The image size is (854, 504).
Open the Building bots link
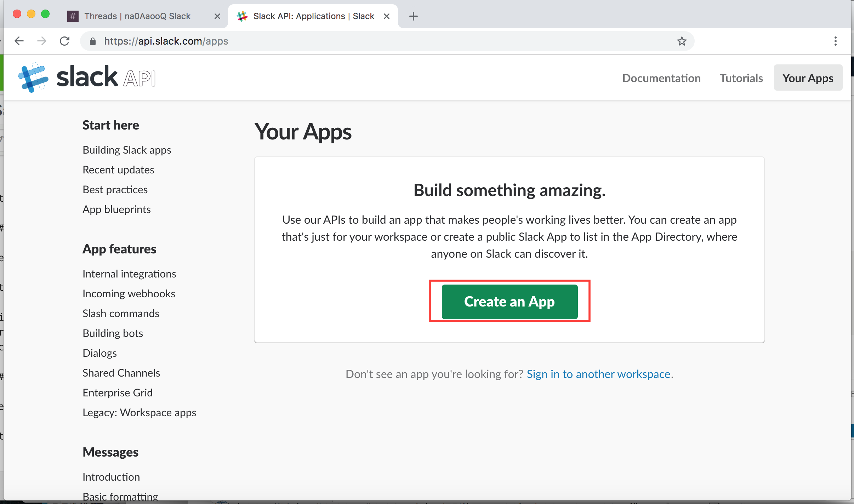click(x=113, y=333)
